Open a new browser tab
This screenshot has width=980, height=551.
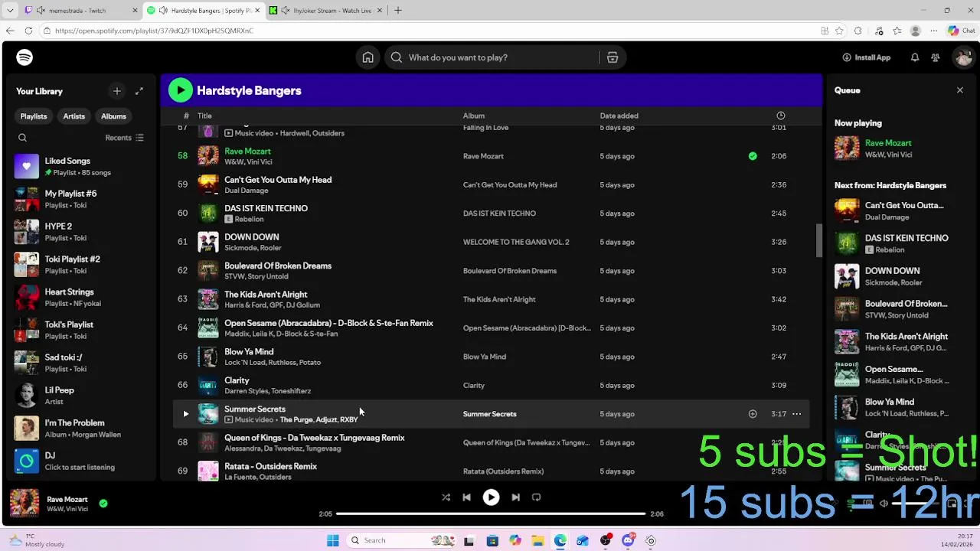click(397, 11)
